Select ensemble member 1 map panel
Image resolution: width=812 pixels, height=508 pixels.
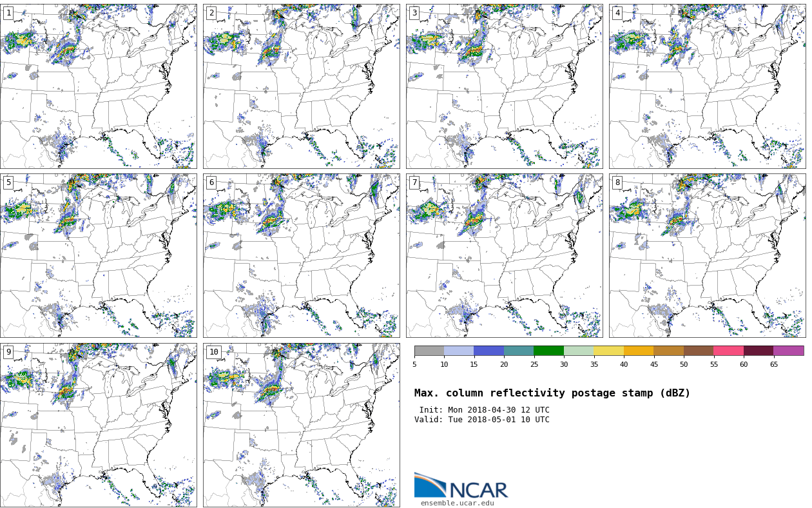pos(98,86)
